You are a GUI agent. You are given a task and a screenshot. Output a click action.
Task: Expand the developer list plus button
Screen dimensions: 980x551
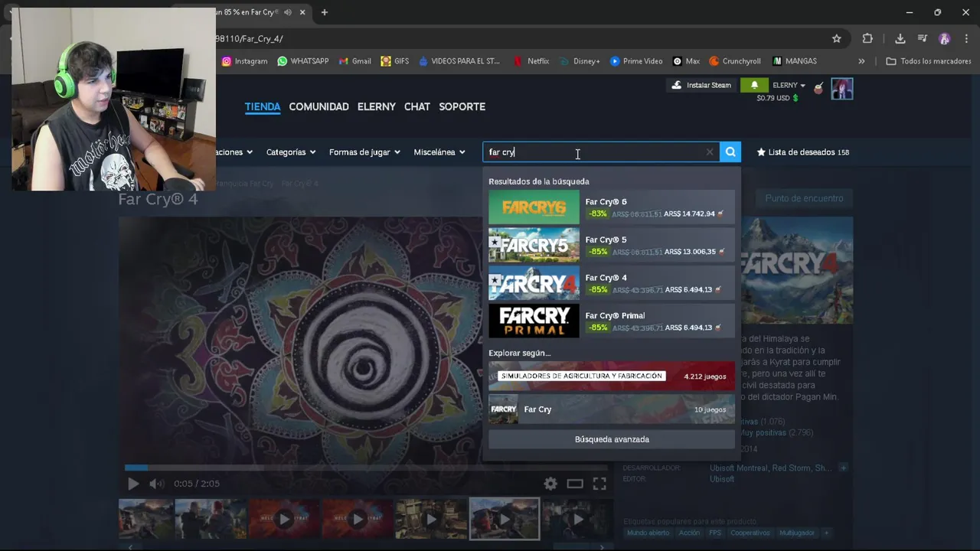coord(843,468)
